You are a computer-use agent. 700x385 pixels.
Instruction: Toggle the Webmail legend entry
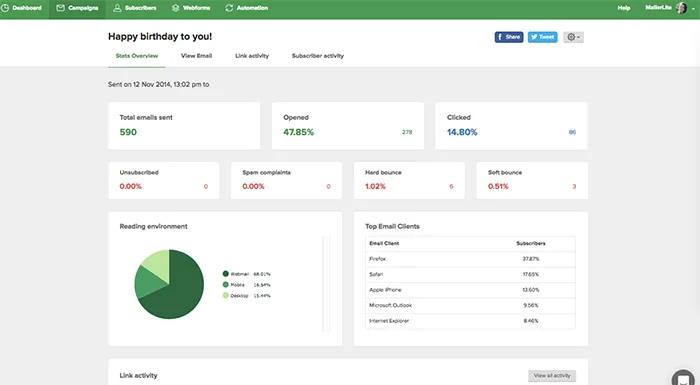(x=246, y=274)
